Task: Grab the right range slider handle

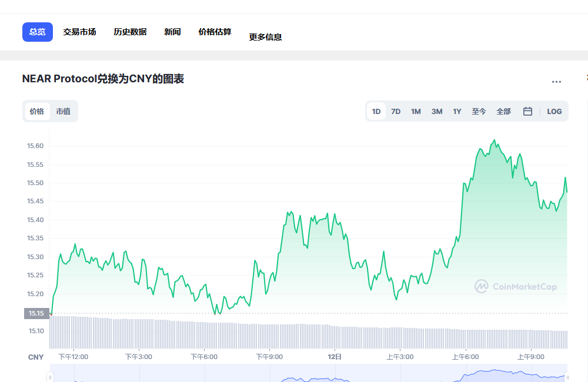Action: 567,377
